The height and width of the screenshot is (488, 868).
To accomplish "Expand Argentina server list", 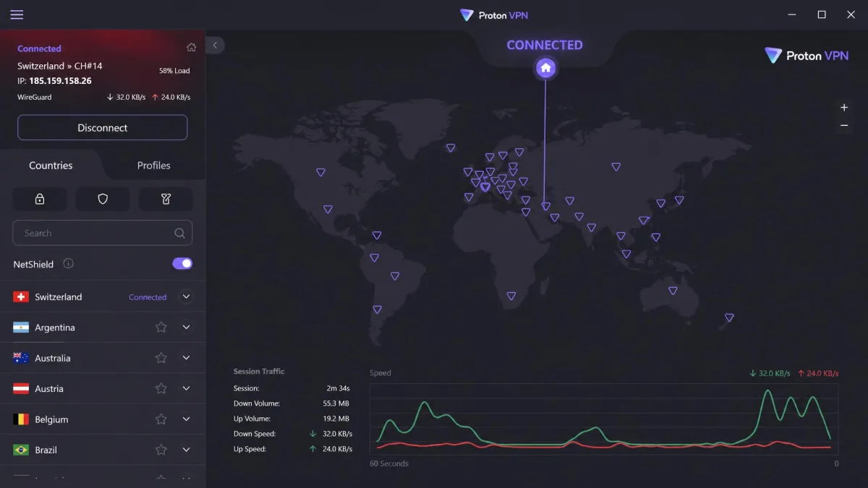I will (x=186, y=328).
